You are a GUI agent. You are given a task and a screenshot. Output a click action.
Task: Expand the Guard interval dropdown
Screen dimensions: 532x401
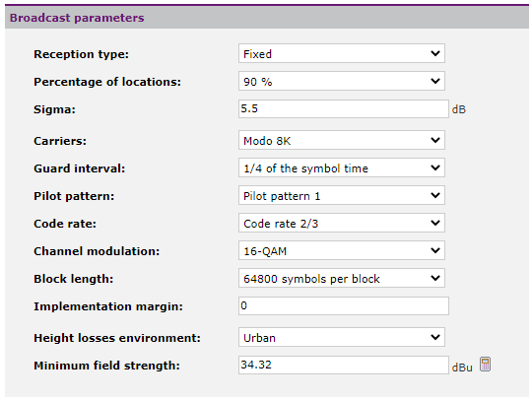[342, 167]
